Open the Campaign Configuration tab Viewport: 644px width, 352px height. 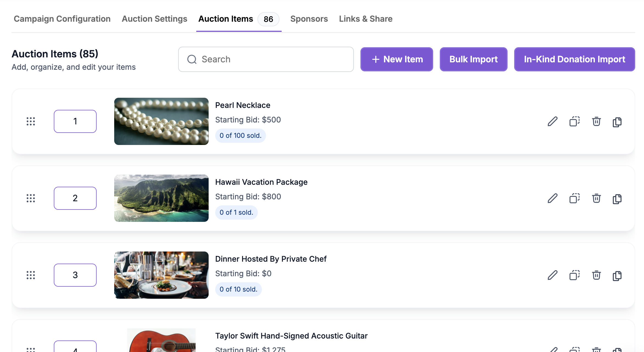[x=62, y=19]
